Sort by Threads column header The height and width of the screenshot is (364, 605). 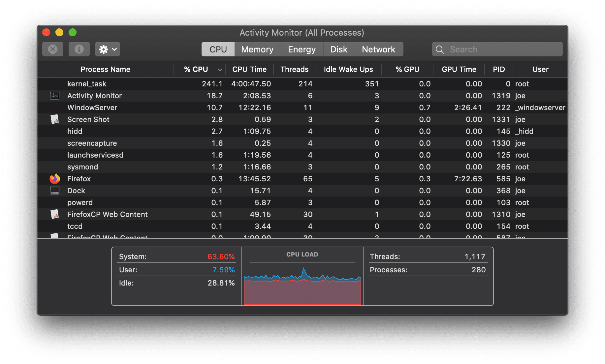[x=295, y=70]
